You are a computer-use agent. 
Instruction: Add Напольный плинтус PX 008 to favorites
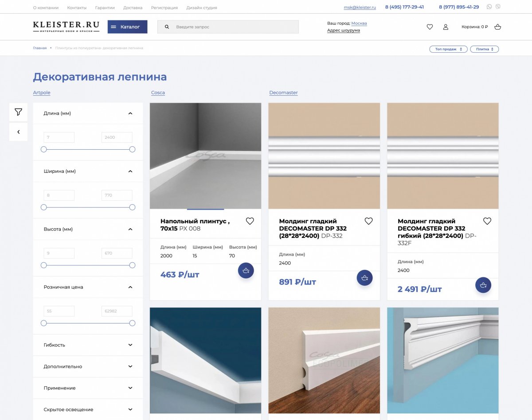tap(250, 221)
